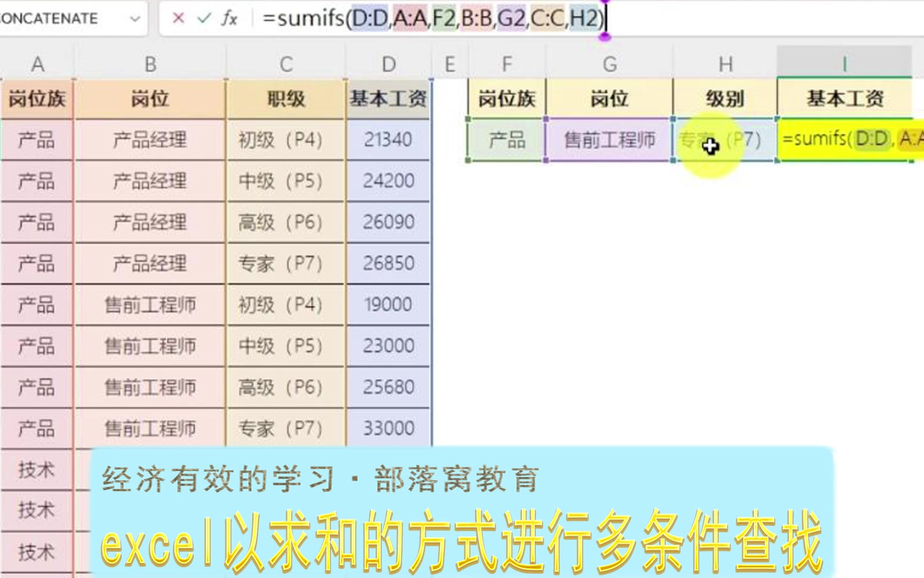Click the highlighted column I header
This screenshot has height=578, width=924.
[845, 64]
